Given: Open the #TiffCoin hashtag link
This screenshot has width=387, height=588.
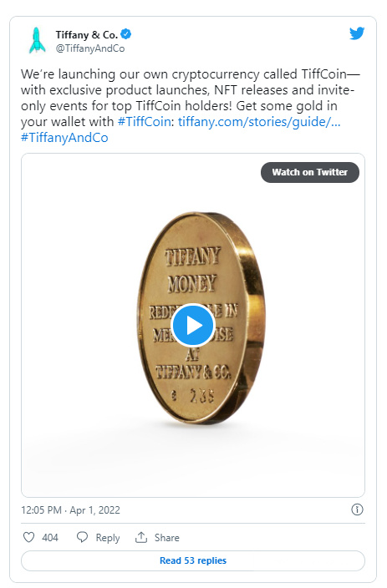Looking at the screenshot, I should click(144, 121).
